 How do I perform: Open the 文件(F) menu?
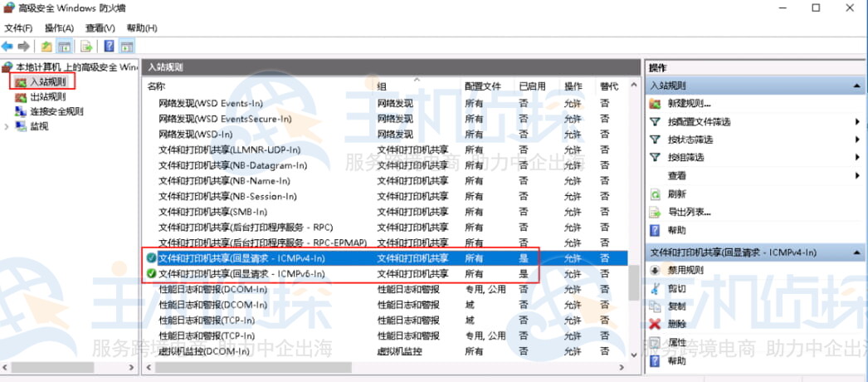click(18, 27)
